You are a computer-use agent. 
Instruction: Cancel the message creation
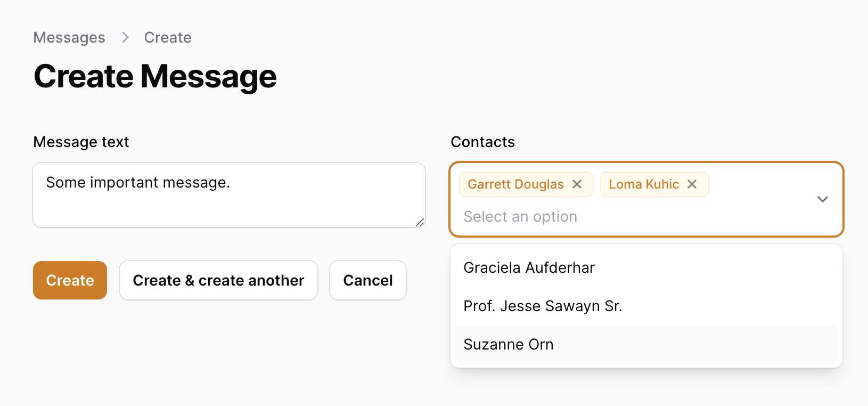coord(367,280)
